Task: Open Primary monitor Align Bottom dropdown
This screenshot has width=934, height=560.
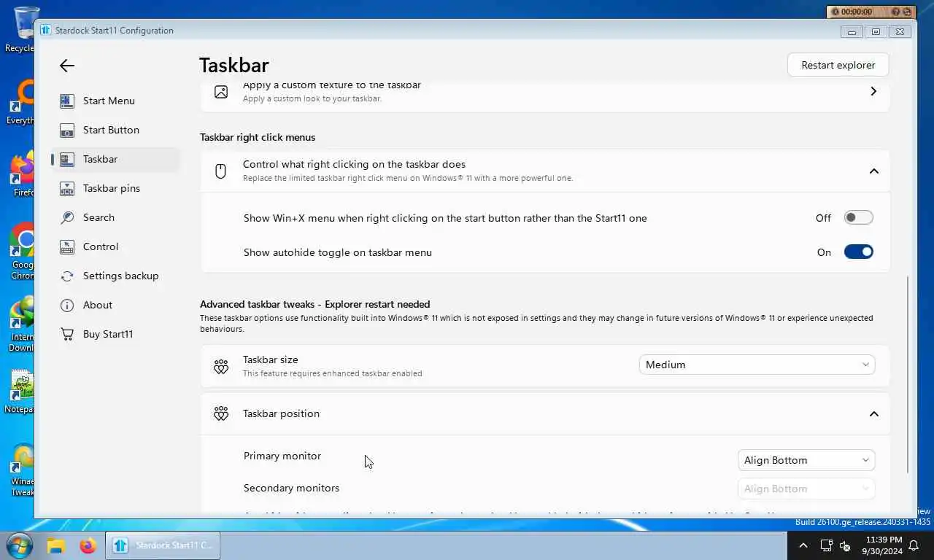Action: pyautogui.click(x=806, y=460)
